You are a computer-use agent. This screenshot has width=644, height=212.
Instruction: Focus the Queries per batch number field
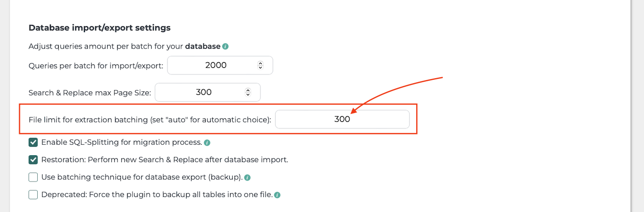pyautogui.click(x=220, y=65)
